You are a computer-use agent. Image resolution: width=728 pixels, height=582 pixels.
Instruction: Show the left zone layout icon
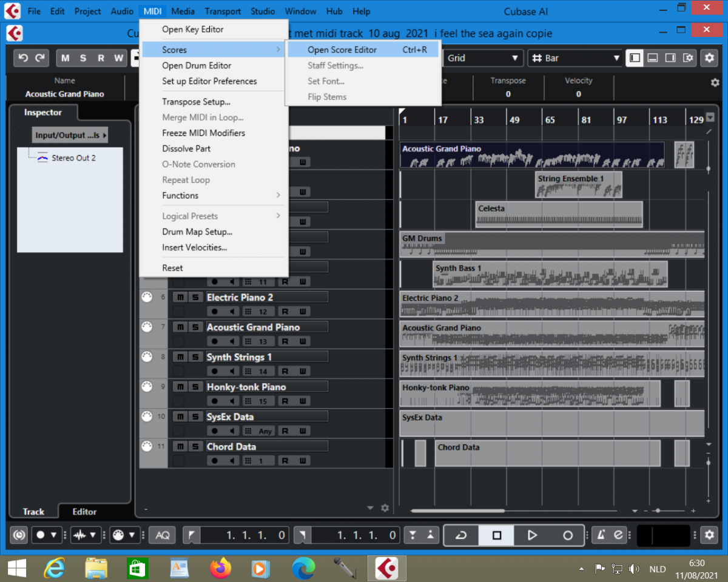pyautogui.click(x=635, y=58)
